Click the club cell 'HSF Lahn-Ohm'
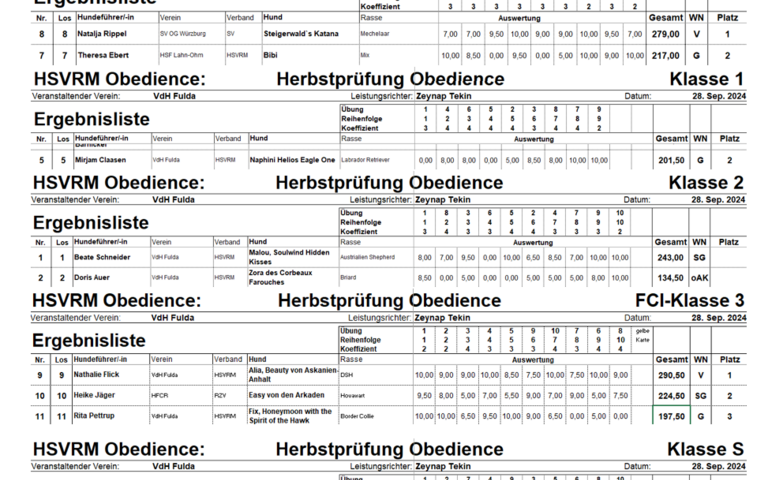Image resolution: width=768 pixels, height=480 pixels. 181,55
